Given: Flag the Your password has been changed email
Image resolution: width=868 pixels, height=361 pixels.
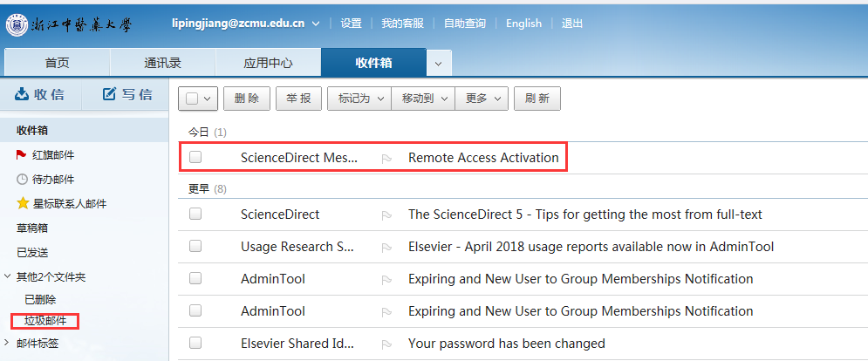Looking at the screenshot, I should click(386, 343).
